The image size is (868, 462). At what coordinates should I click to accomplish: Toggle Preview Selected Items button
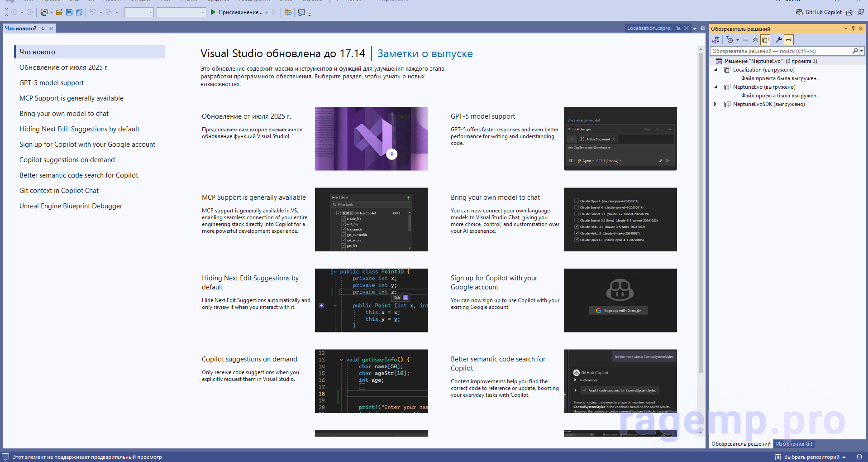(789, 40)
